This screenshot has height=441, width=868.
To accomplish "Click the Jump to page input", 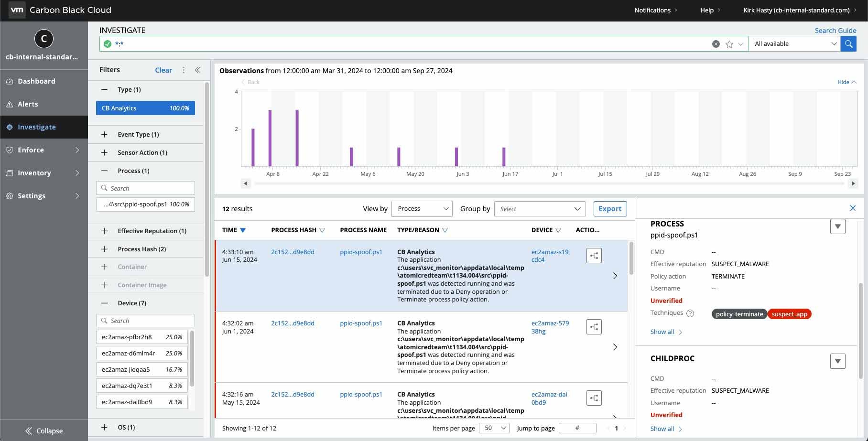I will pyautogui.click(x=577, y=428).
